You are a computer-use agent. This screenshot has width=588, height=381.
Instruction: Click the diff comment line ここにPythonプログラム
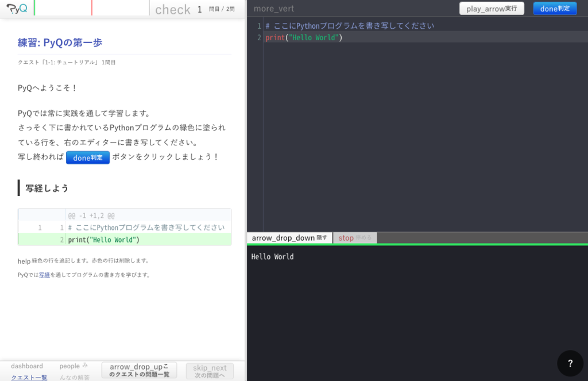coord(146,228)
